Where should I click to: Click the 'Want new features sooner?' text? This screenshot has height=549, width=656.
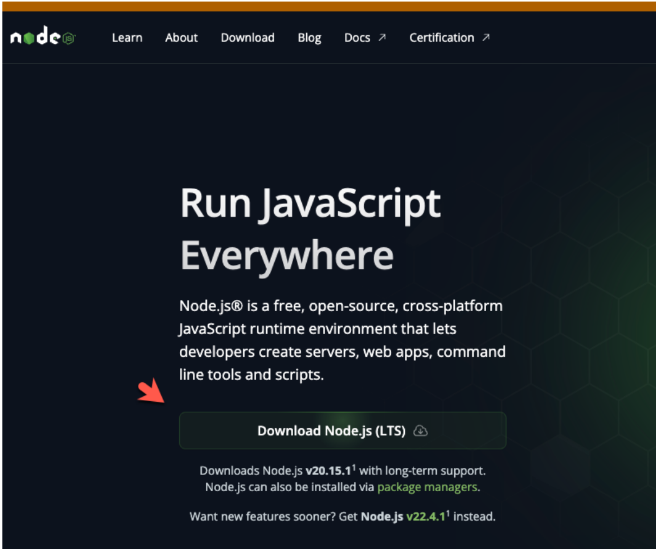click(x=262, y=516)
